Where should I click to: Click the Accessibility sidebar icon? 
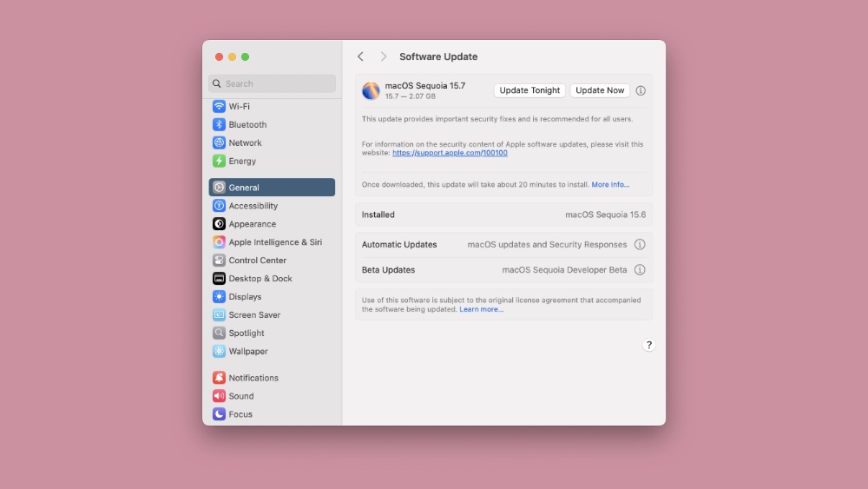coord(220,206)
